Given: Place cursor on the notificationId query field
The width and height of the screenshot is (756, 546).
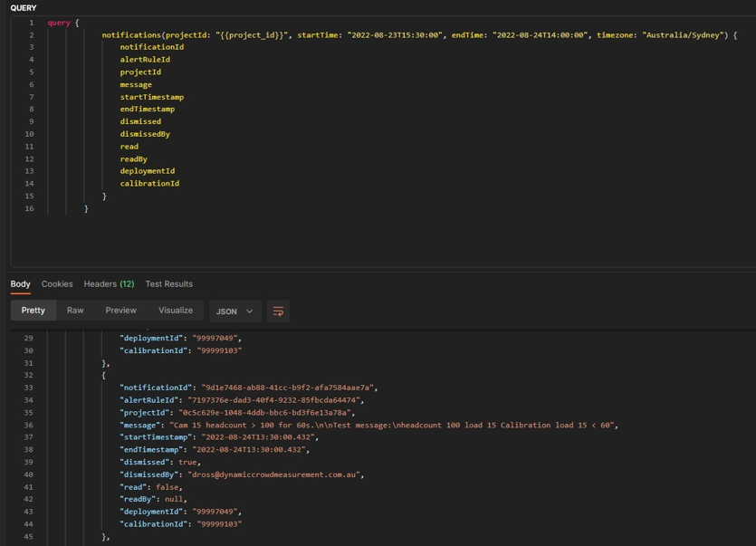Looking at the screenshot, I should coord(152,47).
